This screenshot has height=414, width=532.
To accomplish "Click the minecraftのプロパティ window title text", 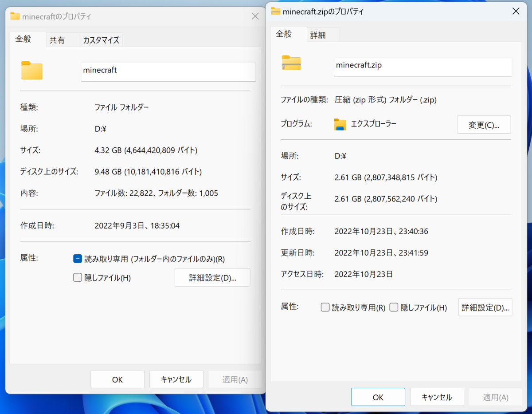I will click(57, 16).
